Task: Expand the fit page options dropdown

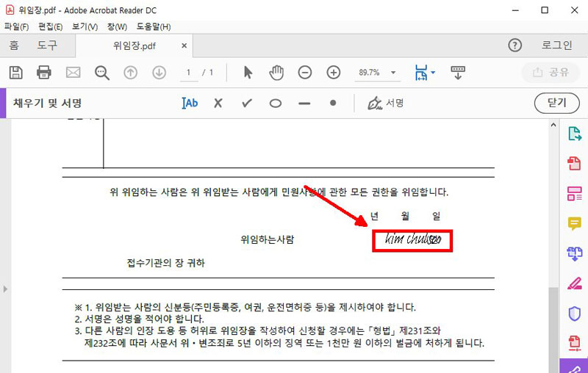Action: [x=433, y=73]
